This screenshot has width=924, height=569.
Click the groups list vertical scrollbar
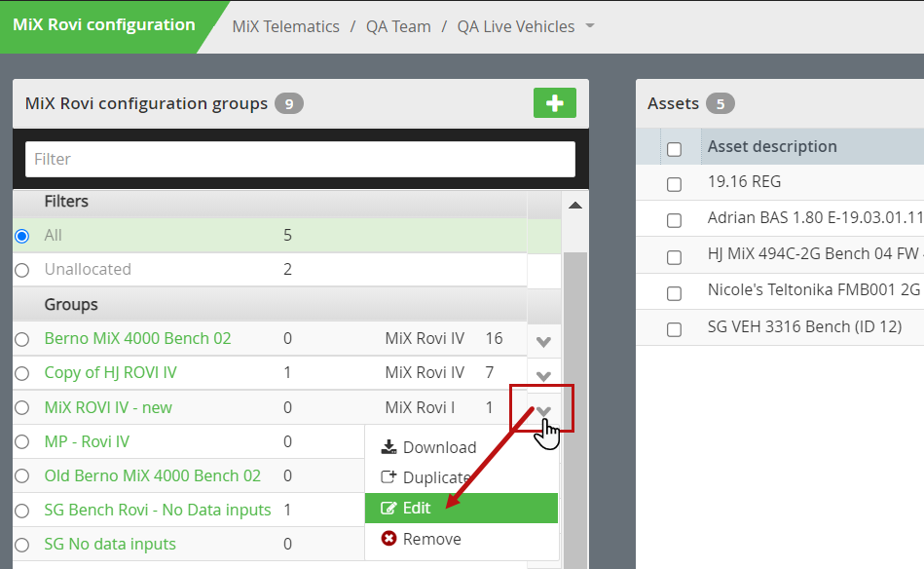click(x=575, y=407)
